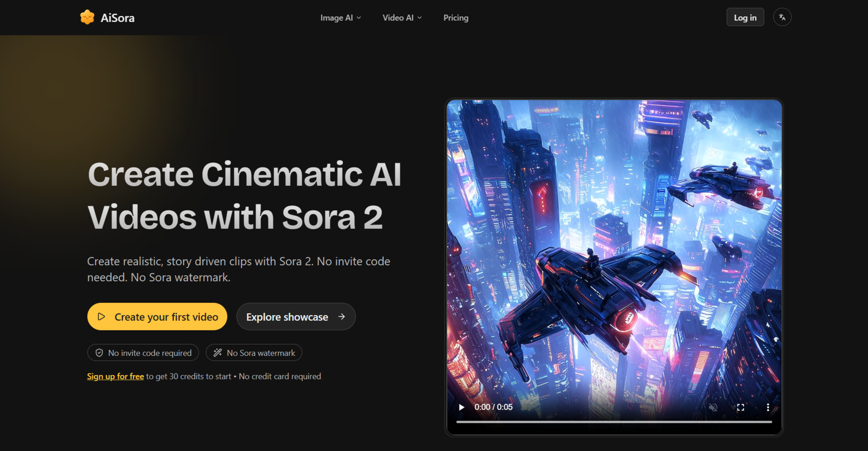Enter fullscreen on the video player
This screenshot has height=451, width=868.
coord(740,407)
